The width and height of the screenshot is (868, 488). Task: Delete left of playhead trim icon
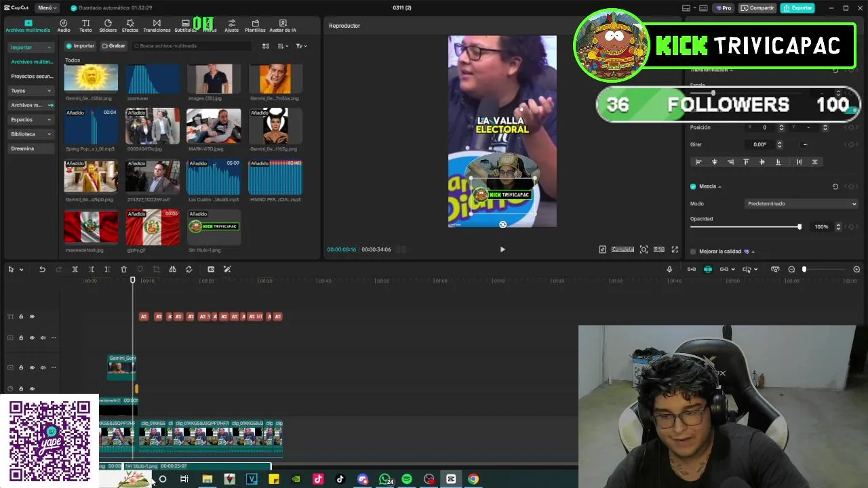click(91, 269)
